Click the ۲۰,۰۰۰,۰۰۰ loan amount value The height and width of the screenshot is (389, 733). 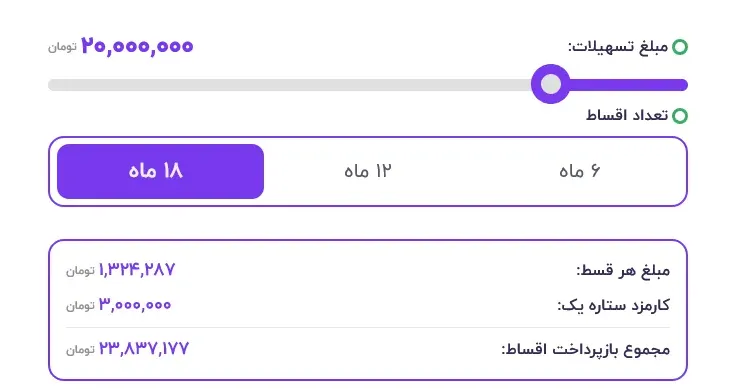click(137, 46)
